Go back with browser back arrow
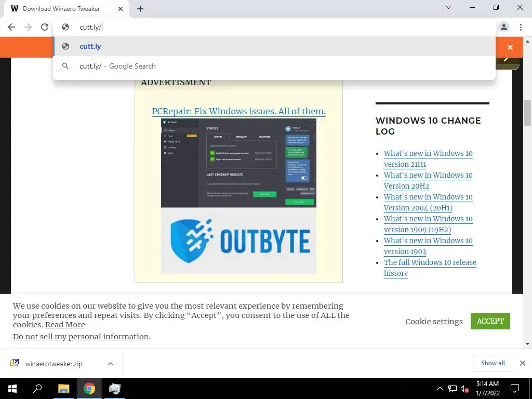This screenshot has height=399, width=532. point(11,27)
